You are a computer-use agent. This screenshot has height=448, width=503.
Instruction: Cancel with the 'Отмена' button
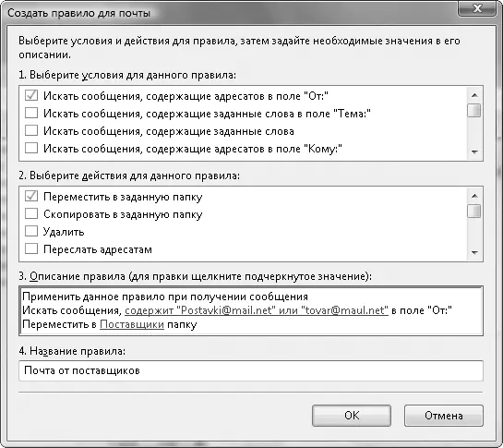444,416
